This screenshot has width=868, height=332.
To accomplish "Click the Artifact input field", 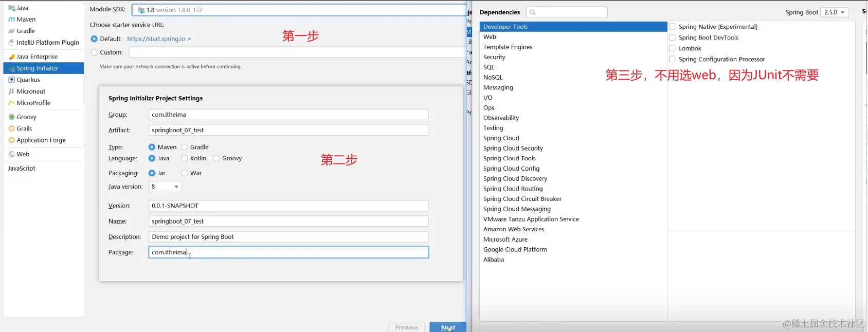I will tap(288, 130).
